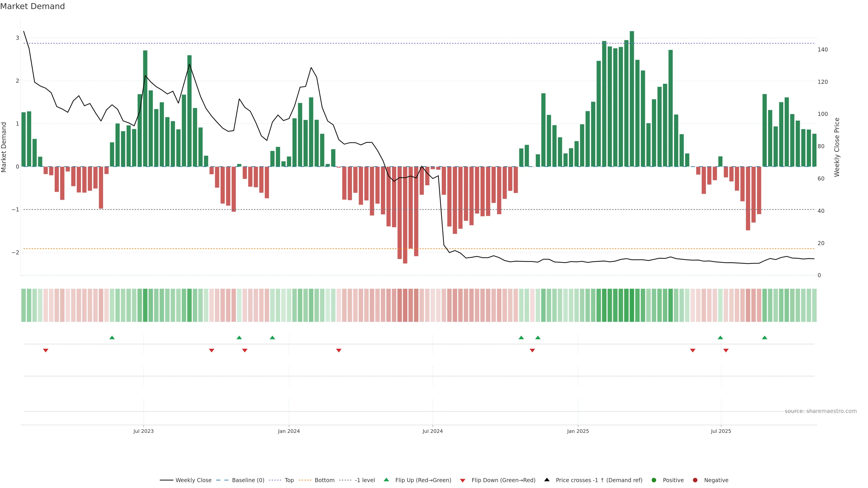This screenshot has height=488, width=868.
Task: Click the rightmost red flip-down triangle marker
Action: (x=726, y=351)
